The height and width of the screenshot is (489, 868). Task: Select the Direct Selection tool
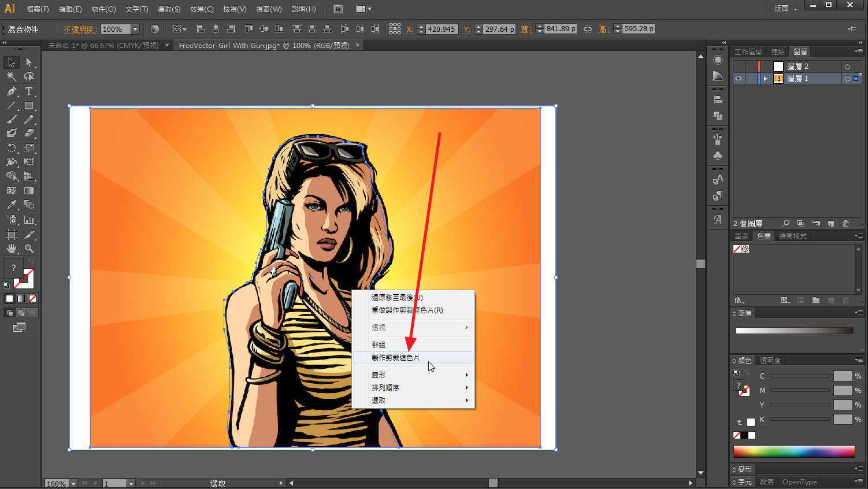coord(29,62)
